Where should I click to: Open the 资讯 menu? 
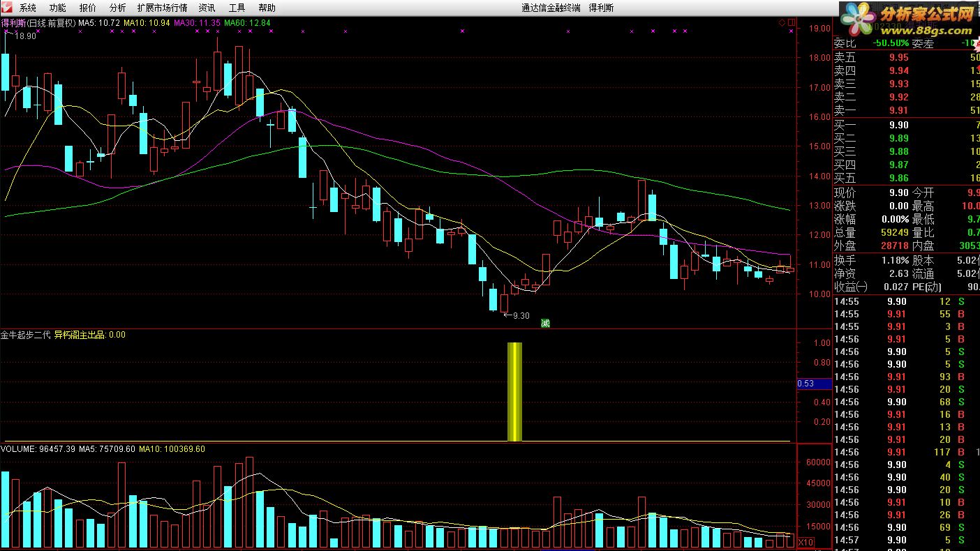click(x=207, y=8)
